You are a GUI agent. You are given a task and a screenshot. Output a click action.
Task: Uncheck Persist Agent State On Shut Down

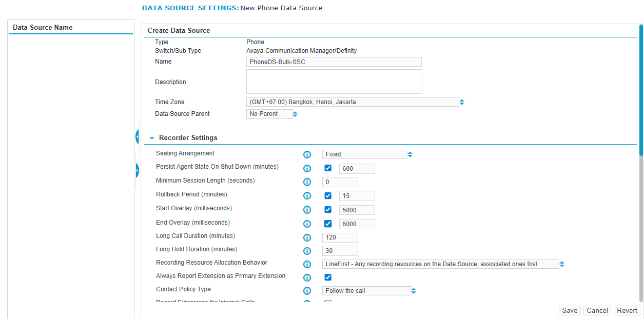click(x=328, y=168)
